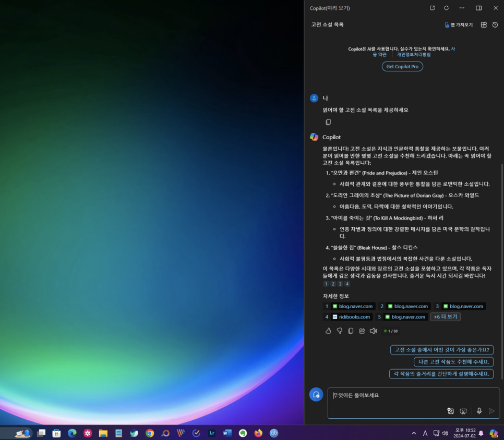Open source 4 ridibooks.com link
504x440 pixels.
(x=347, y=317)
